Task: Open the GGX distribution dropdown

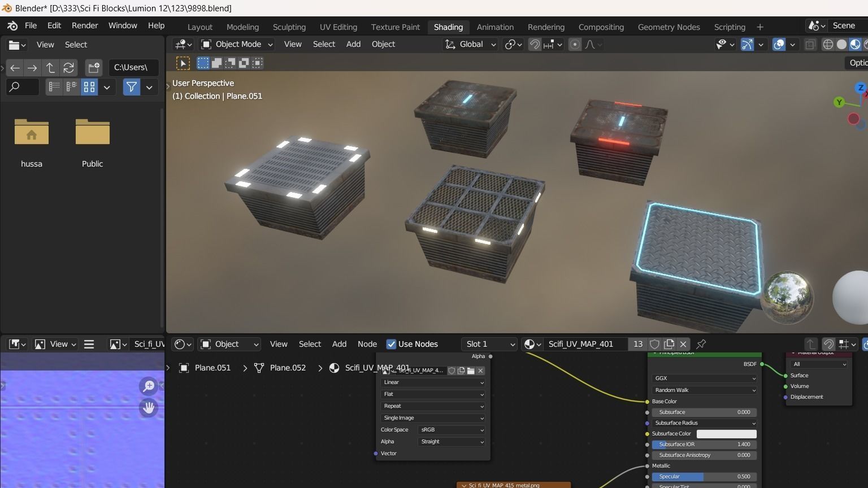Action: tap(704, 378)
